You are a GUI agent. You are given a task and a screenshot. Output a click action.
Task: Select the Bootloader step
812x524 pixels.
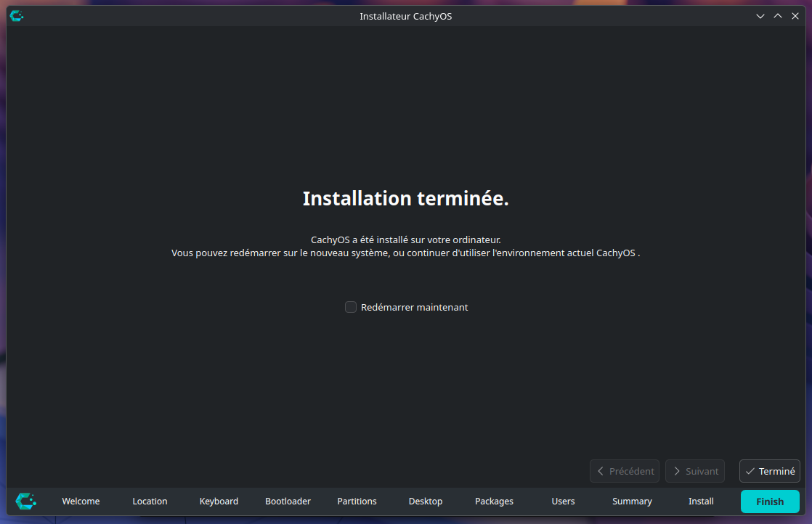(x=288, y=502)
